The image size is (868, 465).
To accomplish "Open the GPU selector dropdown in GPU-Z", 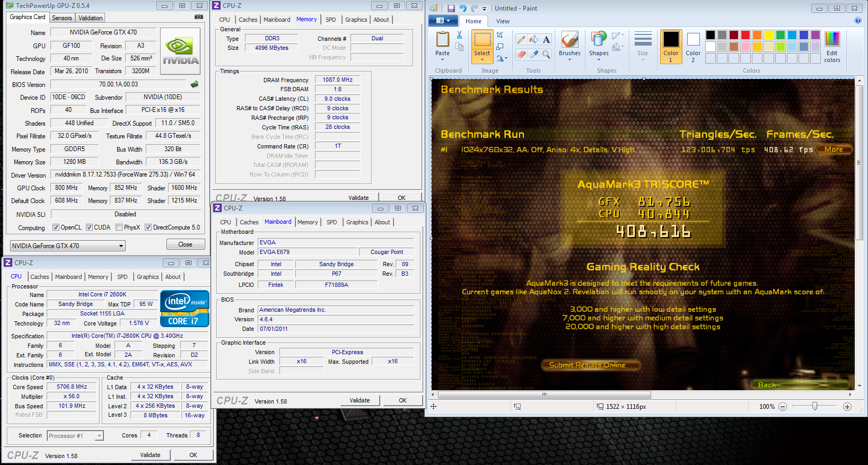I will (68, 245).
